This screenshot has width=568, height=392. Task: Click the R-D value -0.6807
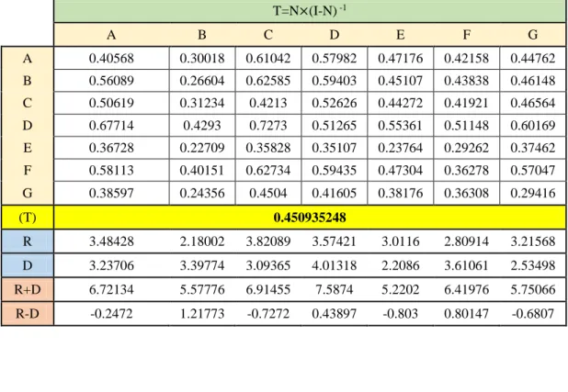pyautogui.click(x=532, y=313)
